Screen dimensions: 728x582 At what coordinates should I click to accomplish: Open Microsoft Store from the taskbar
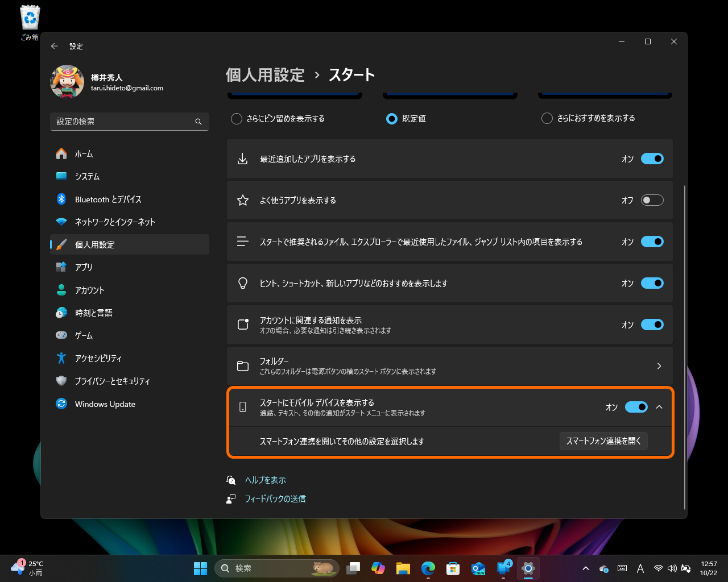coord(453,568)
